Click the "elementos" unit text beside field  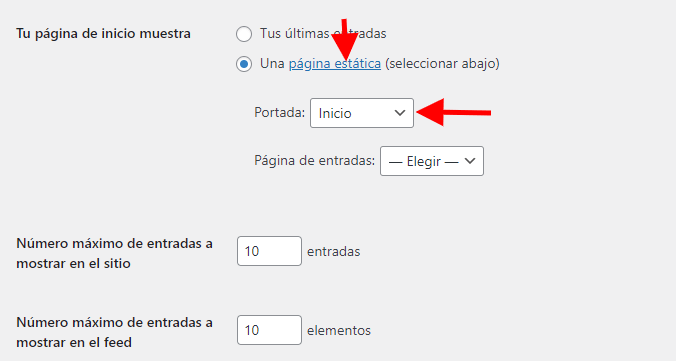pos(339,330)
